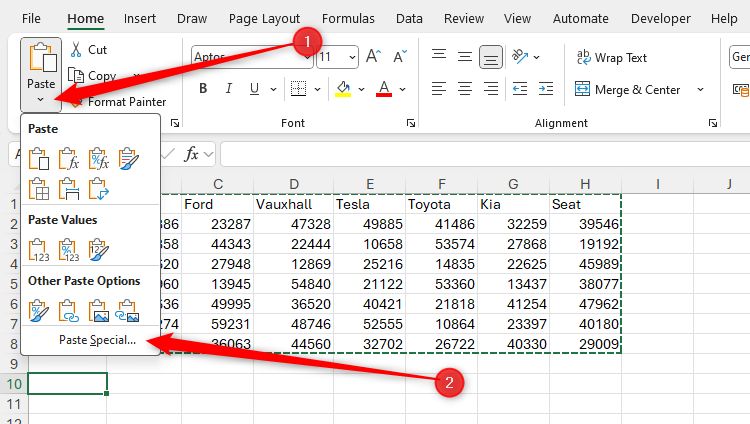Image resolution: width=750 pixels, height=424 pixels.
Task: Choose Paste as Picture icon
Action: click(99, 311)
